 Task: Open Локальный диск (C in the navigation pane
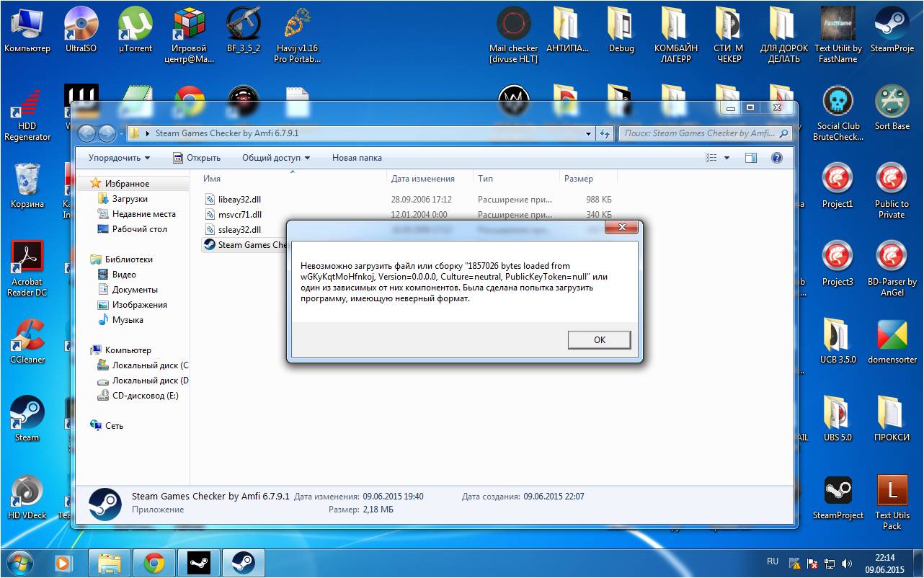click(150, 365)
